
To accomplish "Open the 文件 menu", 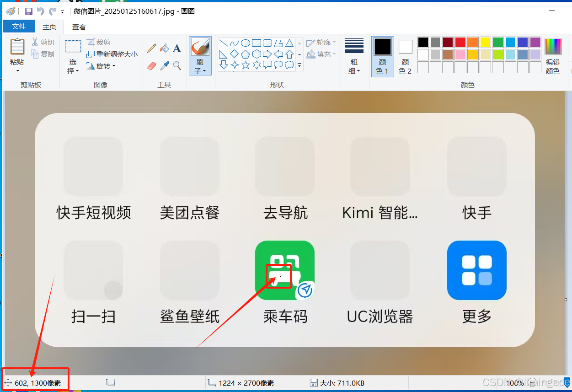I will pyautogui.click(x=19, y=27).
